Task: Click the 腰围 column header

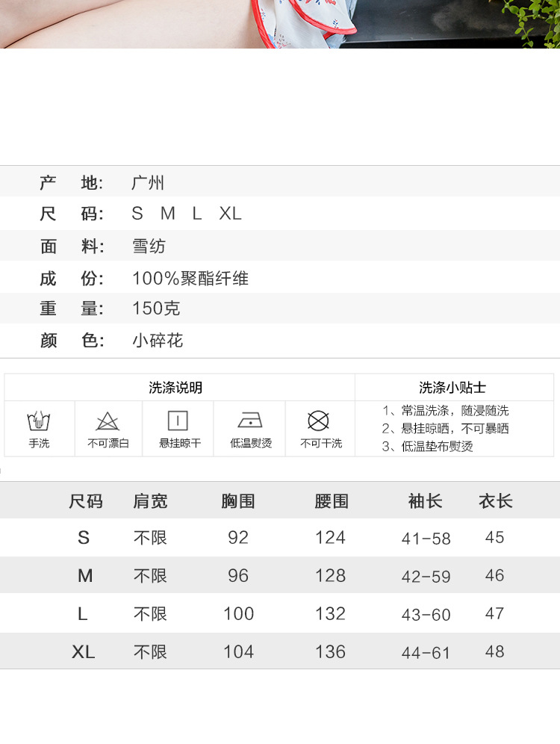Action: tap(331, 501)
